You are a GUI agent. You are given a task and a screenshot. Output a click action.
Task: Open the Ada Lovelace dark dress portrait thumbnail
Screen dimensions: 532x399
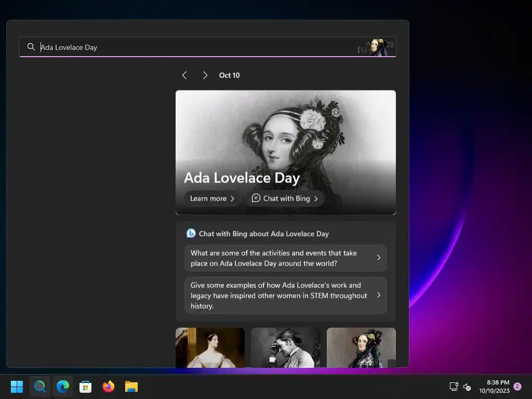pos(362,348)
